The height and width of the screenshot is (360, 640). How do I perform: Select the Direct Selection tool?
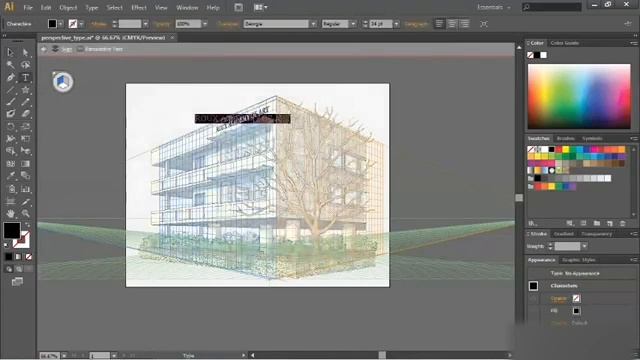pos(25,52)
